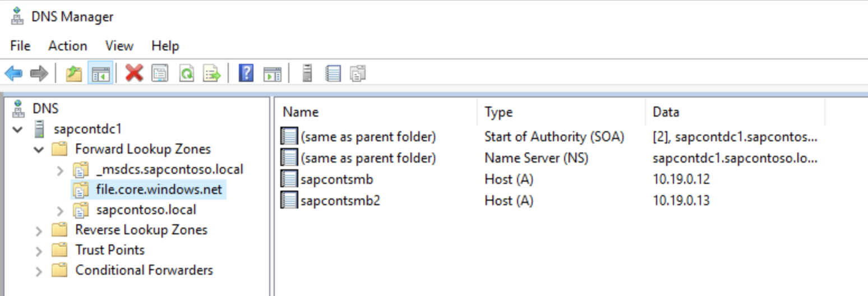Open the blue Help question mark icon
The image size is (868, 296).
(246, 73)
